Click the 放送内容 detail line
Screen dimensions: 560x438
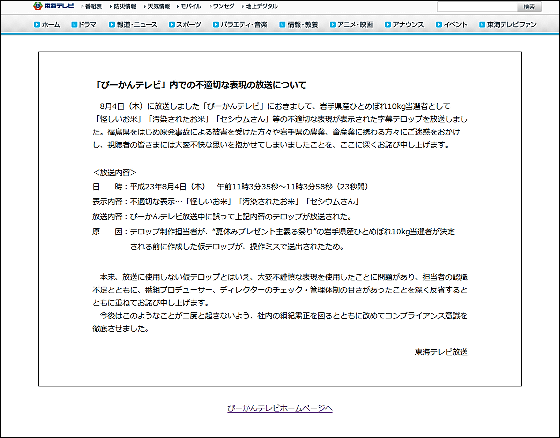(222, 216)
